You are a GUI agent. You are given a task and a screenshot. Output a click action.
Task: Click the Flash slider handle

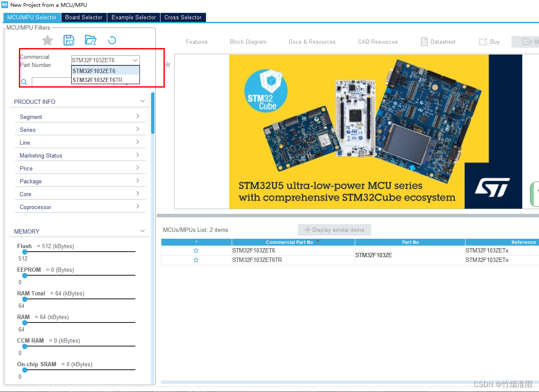(25, 252)
